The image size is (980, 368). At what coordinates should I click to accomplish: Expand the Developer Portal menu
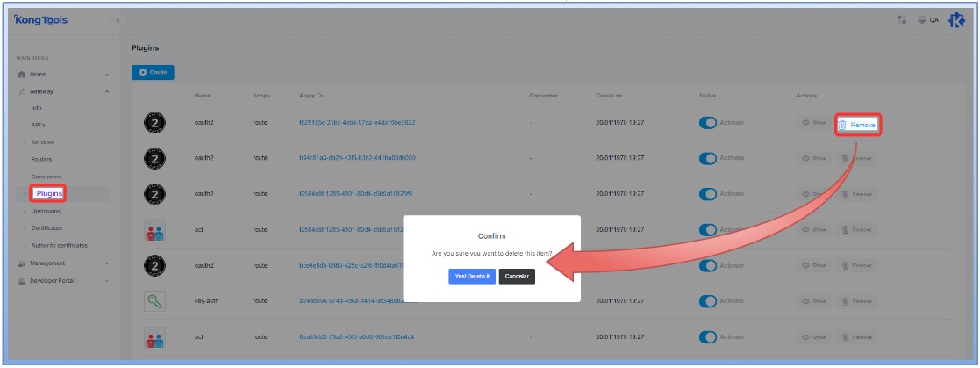(107, 281)
